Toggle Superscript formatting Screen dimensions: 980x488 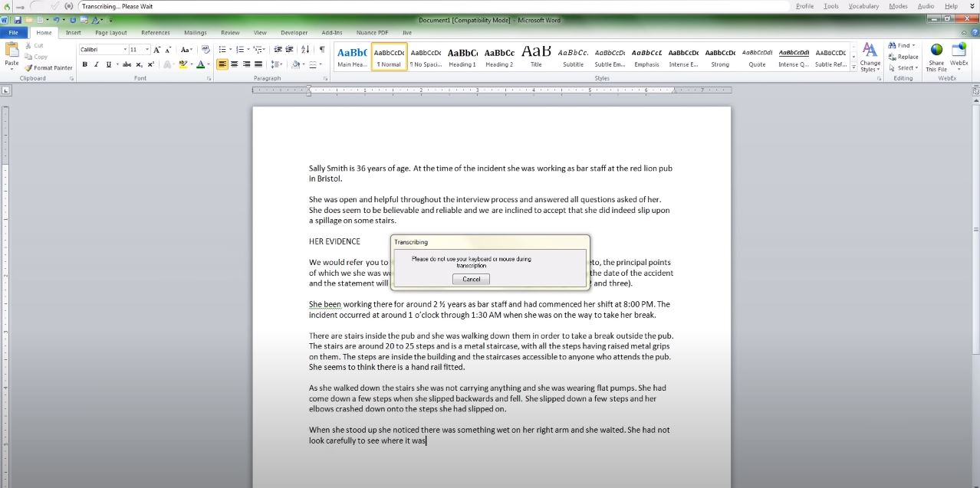point(150,64)
